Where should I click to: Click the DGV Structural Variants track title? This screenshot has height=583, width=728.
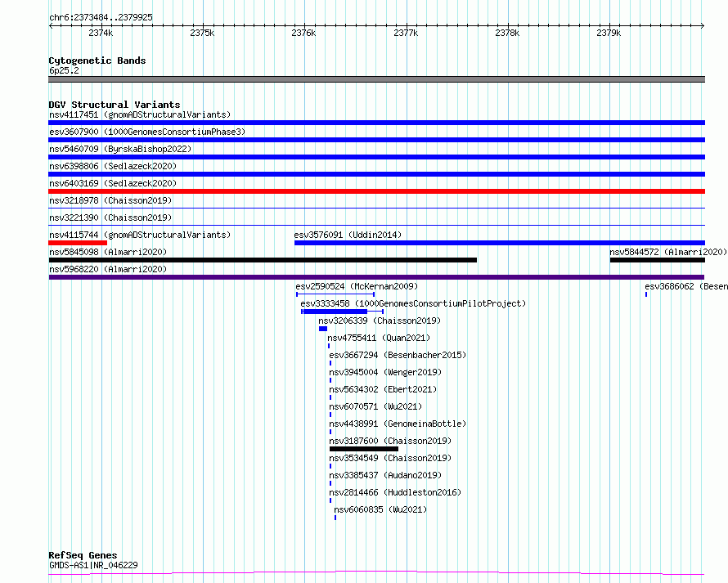[x=115, y=105]
